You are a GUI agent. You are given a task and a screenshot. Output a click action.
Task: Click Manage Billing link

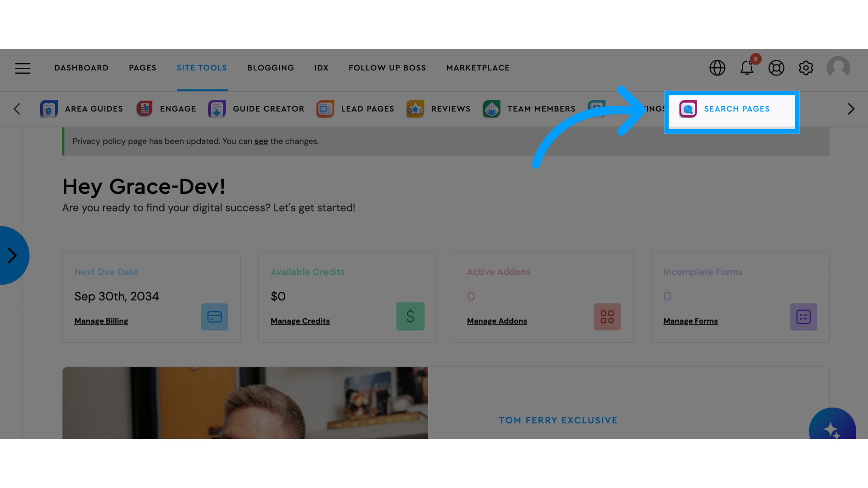(101, 321)
